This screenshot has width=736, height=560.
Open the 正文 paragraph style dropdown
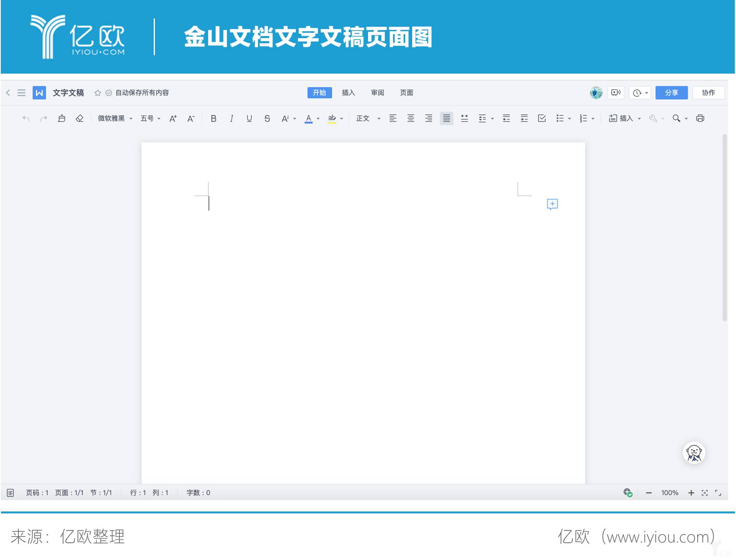368,118
